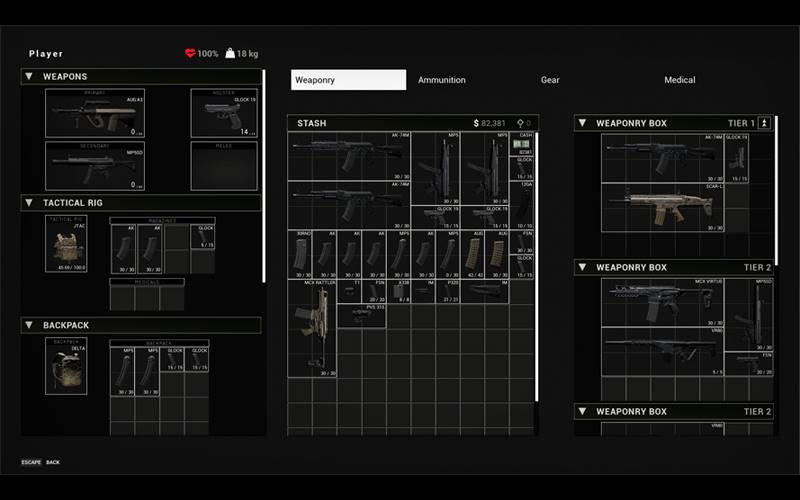This screenshot has height=500, width=800.
Task: Click the empty melee weapon slot
Action: (224, 166)
